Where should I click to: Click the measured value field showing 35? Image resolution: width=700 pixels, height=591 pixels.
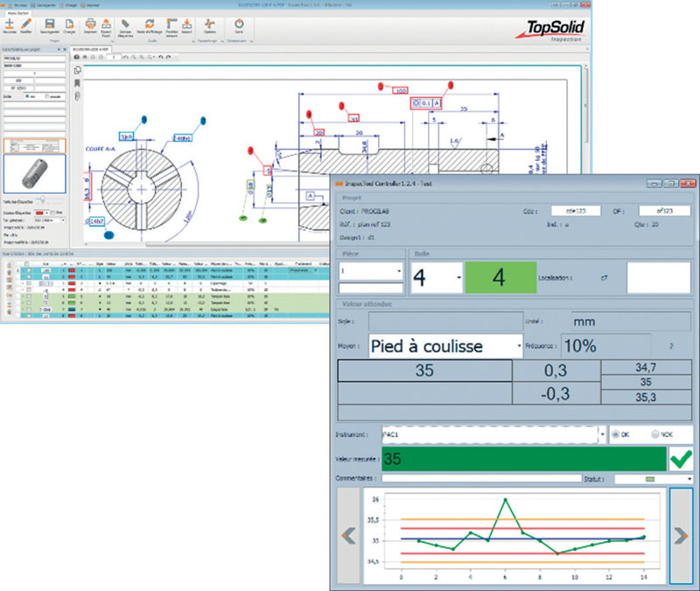click(x=523, y=459)
